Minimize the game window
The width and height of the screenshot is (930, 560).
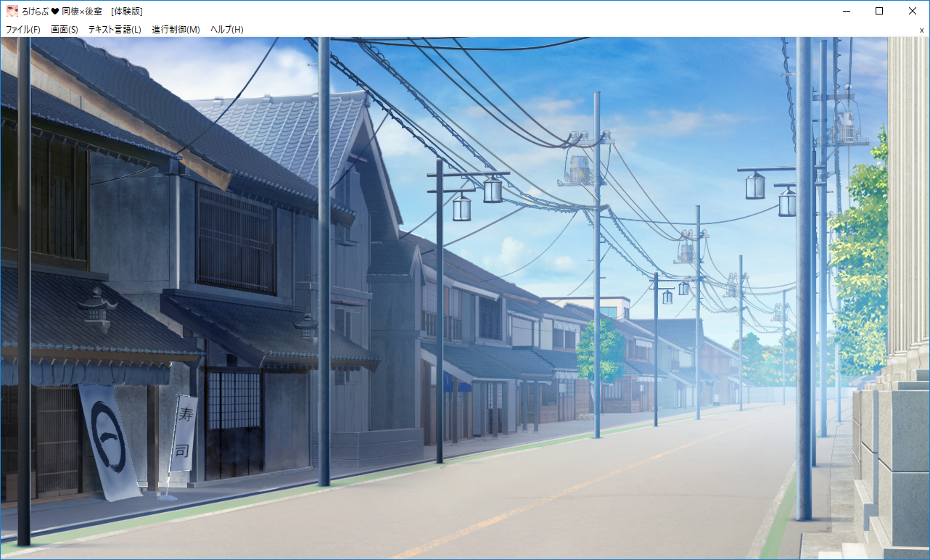(846, 11)
